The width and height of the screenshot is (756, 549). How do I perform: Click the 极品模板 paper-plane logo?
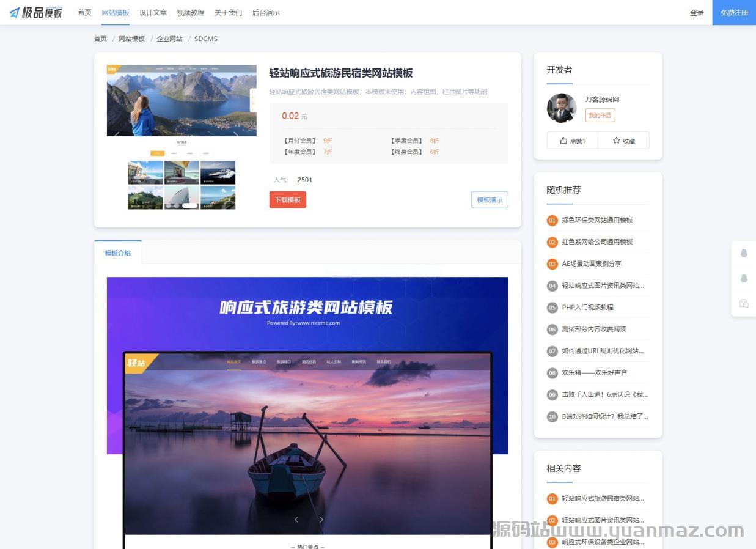tap(36, 12)
